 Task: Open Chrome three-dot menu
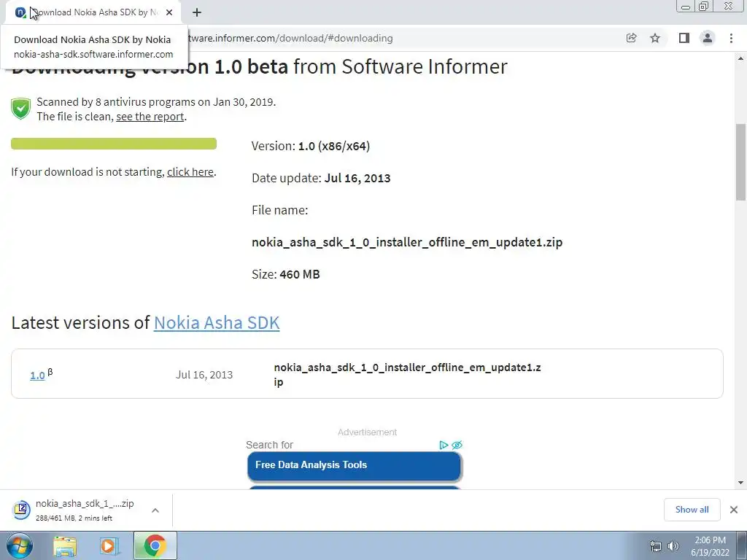coord(731,38)
